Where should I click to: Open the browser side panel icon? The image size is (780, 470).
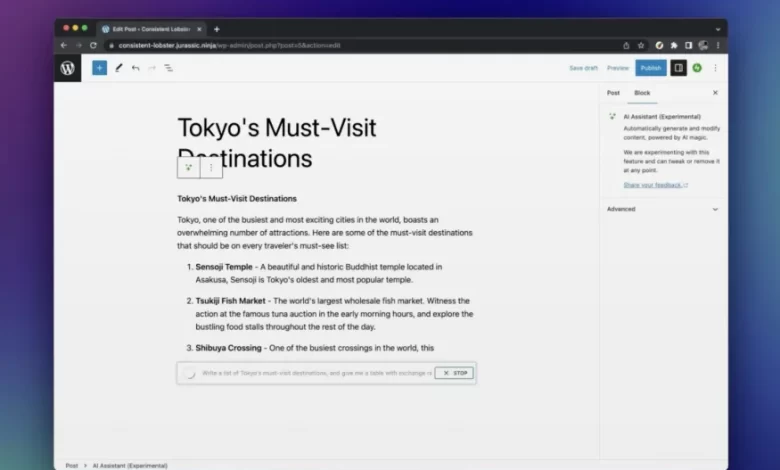(x=688, y=45)
